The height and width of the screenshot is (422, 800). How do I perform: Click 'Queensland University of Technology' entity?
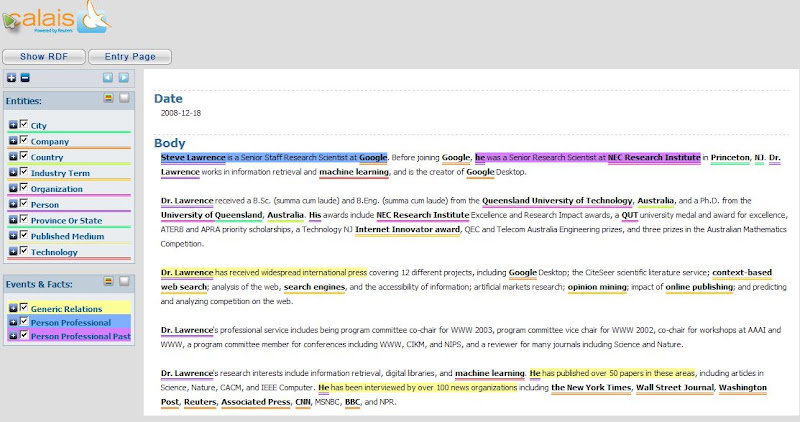tap(557, 201)
